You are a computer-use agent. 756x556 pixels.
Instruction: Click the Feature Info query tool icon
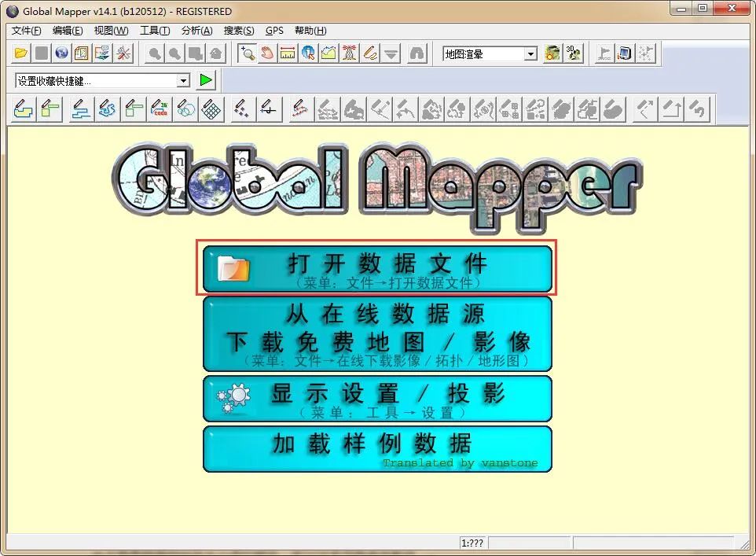[x=307, y=53]
